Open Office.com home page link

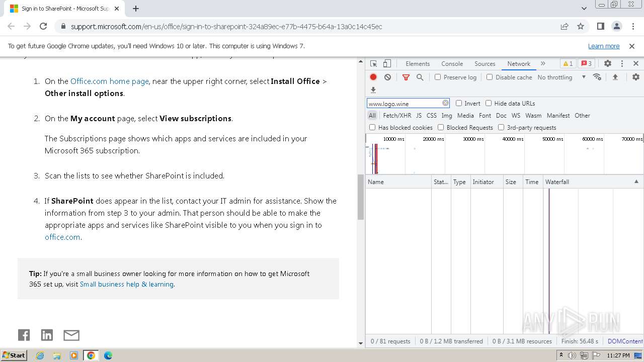tap(110, 81)
